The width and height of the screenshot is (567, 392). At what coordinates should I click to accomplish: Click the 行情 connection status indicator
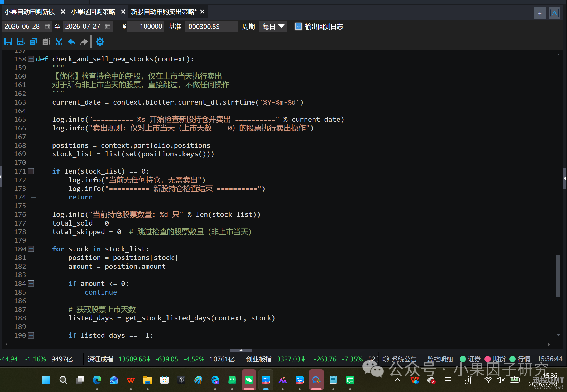(x=512, y=359)
